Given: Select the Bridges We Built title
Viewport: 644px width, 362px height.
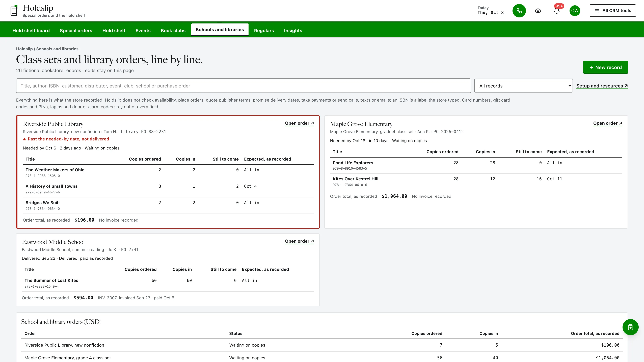Looking at the screenshot, I should pyautogui.click(x=42, y=203).
